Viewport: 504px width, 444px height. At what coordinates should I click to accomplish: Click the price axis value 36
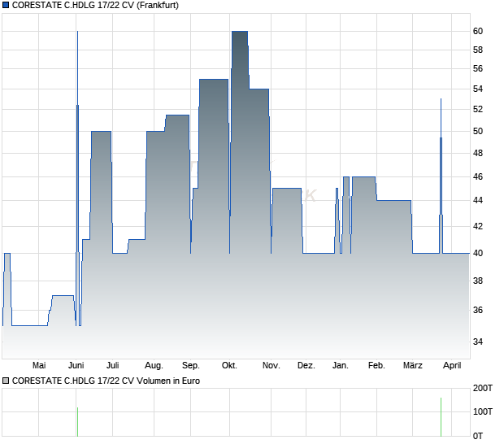coord(478,310)
